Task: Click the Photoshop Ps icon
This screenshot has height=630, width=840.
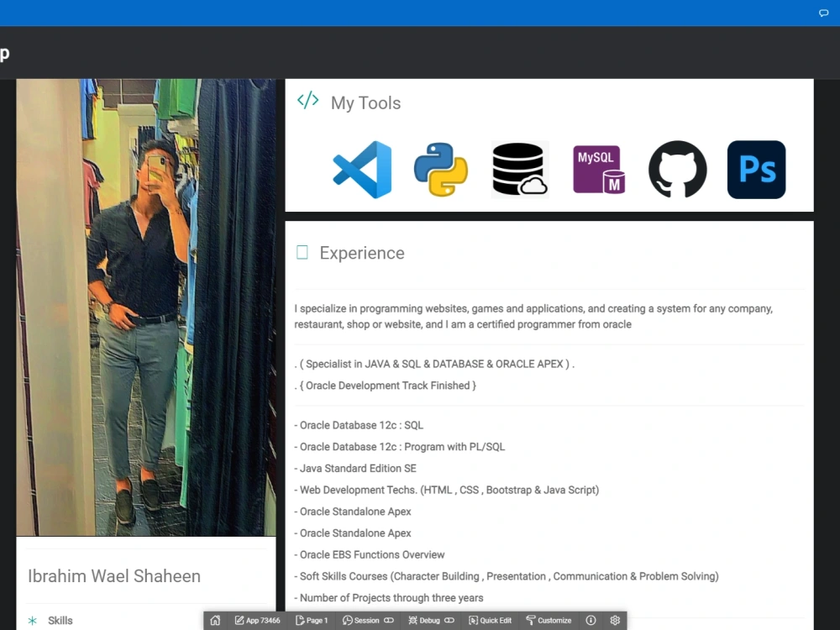Action: point(757,170)
